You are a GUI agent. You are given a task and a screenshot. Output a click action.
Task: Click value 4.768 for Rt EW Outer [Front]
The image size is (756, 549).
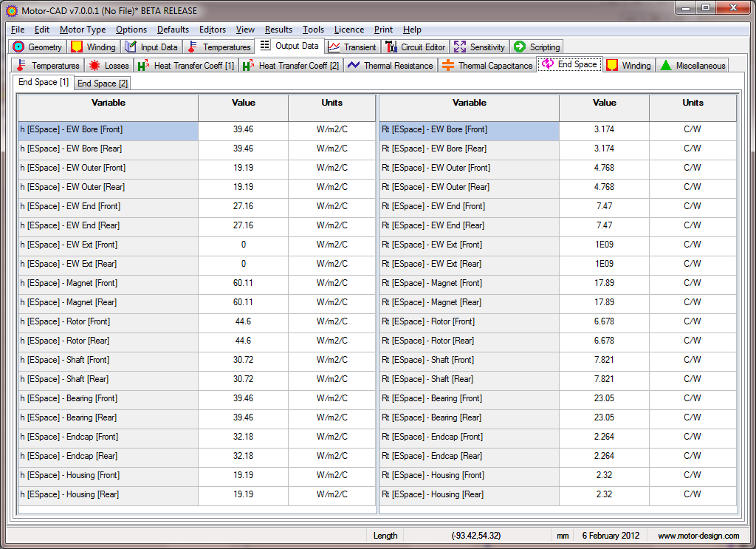604,168
